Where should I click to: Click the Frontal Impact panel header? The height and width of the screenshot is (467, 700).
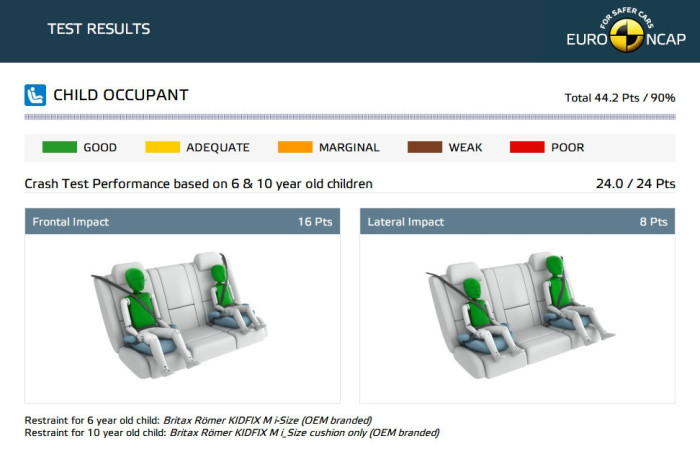[182, 221]
